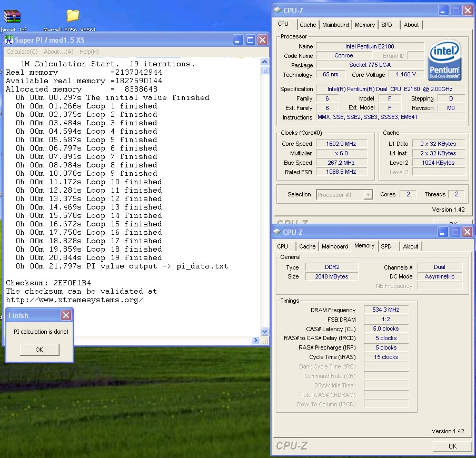Click the Super PI scrollbar up arrow
This screenshot has width=476, height=458.
[265, 62]
